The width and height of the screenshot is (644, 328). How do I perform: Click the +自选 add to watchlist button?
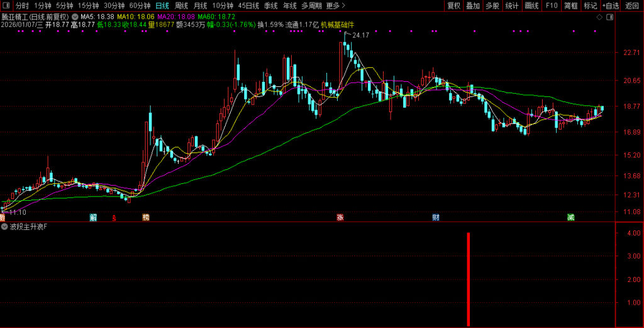610,6
